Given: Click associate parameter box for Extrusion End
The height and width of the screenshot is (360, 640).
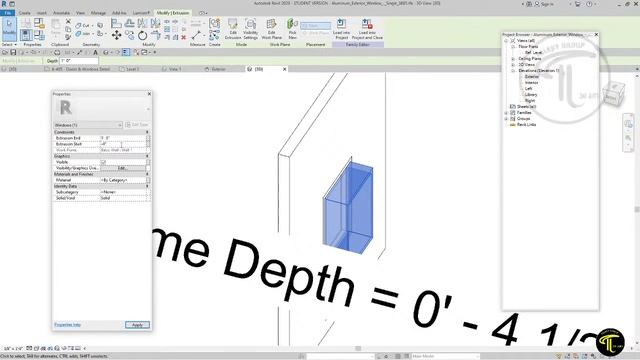Looking at the screenshot, I should pos(148,138).
